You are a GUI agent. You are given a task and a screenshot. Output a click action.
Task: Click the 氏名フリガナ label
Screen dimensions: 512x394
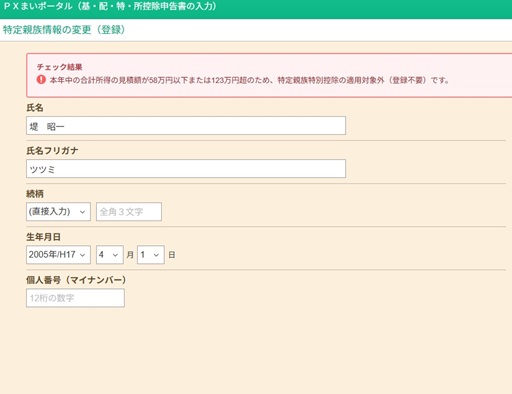click(52, 151)
